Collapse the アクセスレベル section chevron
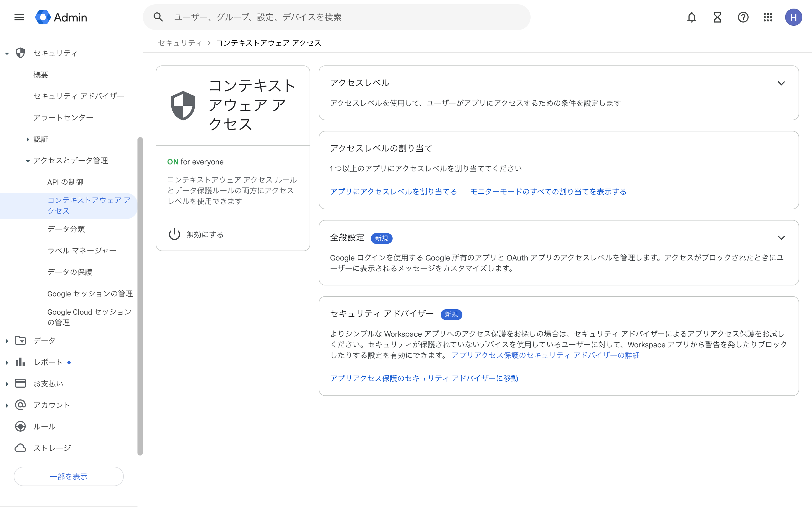Screen dimensions: 812x507 coord(782,83)
